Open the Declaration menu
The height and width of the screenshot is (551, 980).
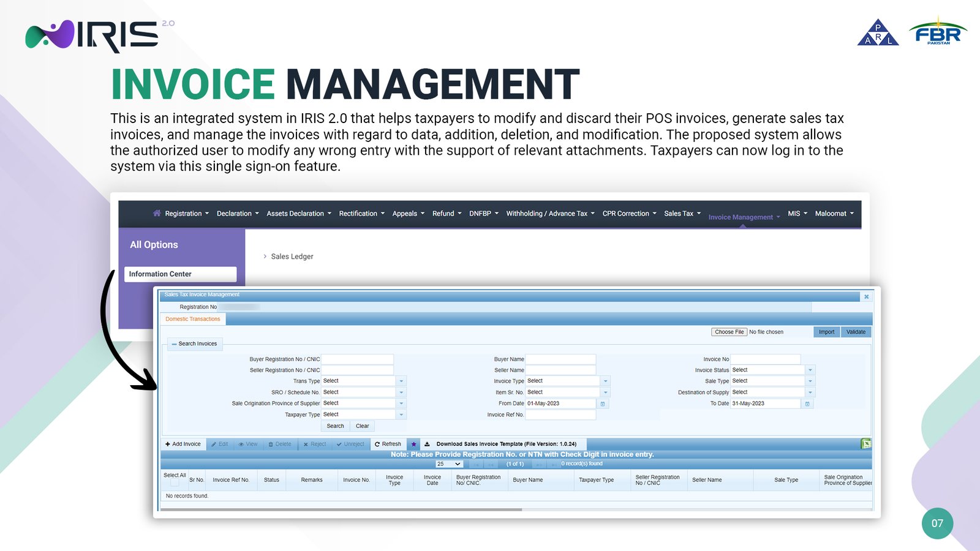238,214
